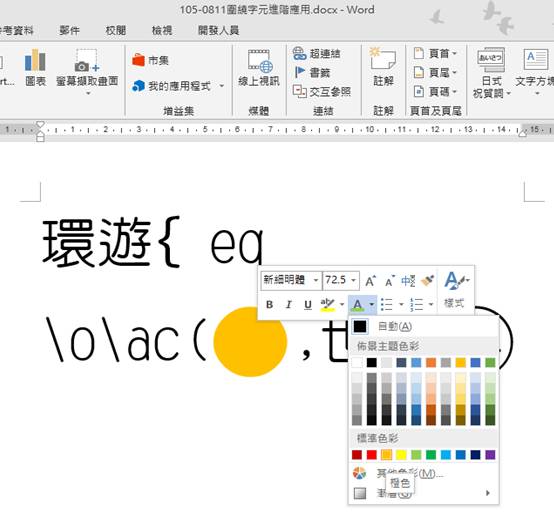Toggle underline in mini toolbar
This screenshot has height=530, width=554.
point(308,305)
